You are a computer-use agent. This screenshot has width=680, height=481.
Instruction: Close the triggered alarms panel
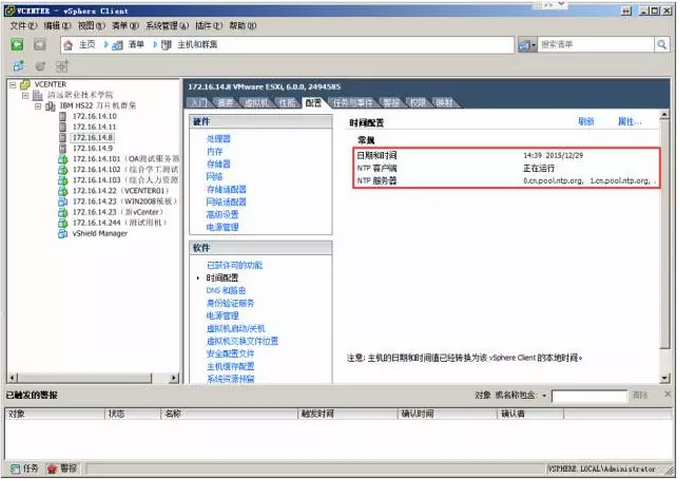[667, 394]
